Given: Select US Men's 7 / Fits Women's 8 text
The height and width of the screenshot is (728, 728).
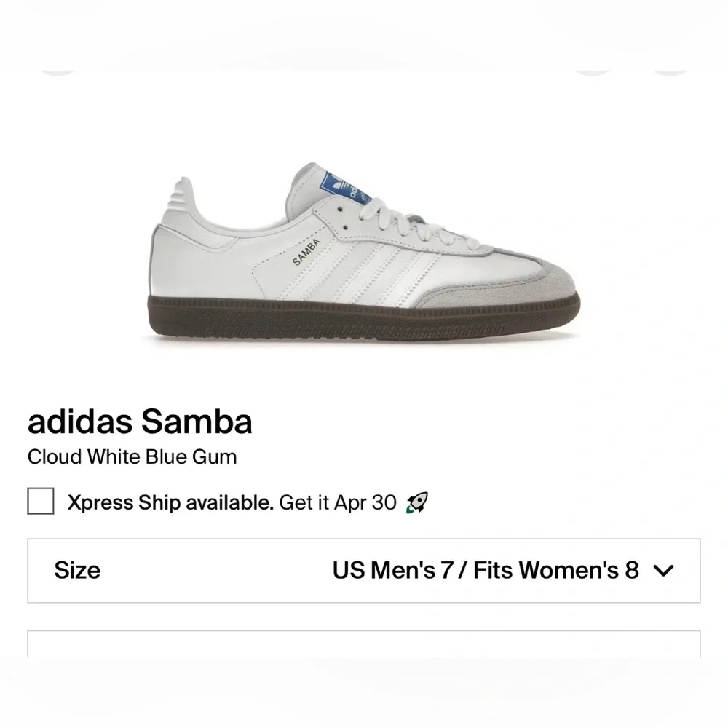Looking at the screenshot, I should pos(486,571).
